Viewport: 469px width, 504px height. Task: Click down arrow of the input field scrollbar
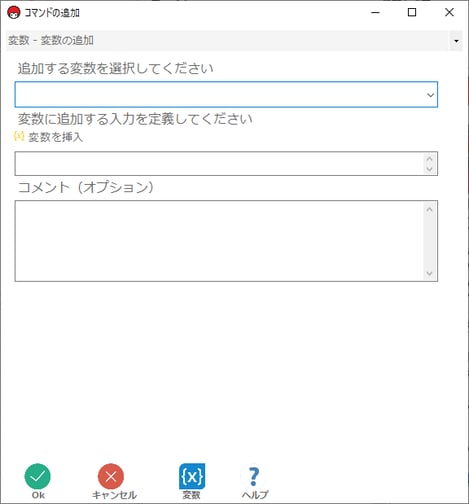click(430, 169)
